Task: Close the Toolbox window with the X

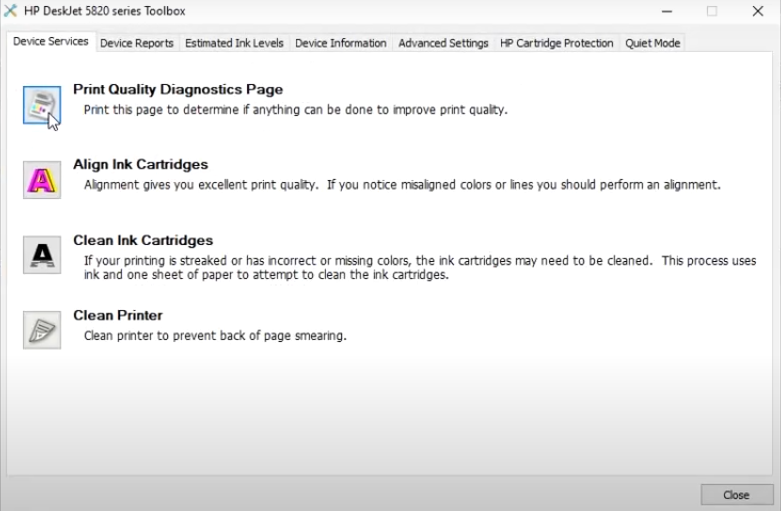Action: 758,11
